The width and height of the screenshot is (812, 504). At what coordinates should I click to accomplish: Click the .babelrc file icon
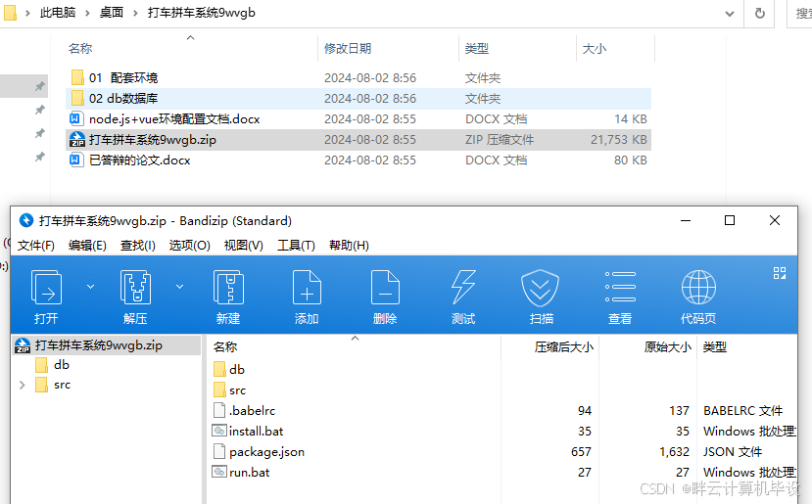pyautogui.click(x=219, y=410)
